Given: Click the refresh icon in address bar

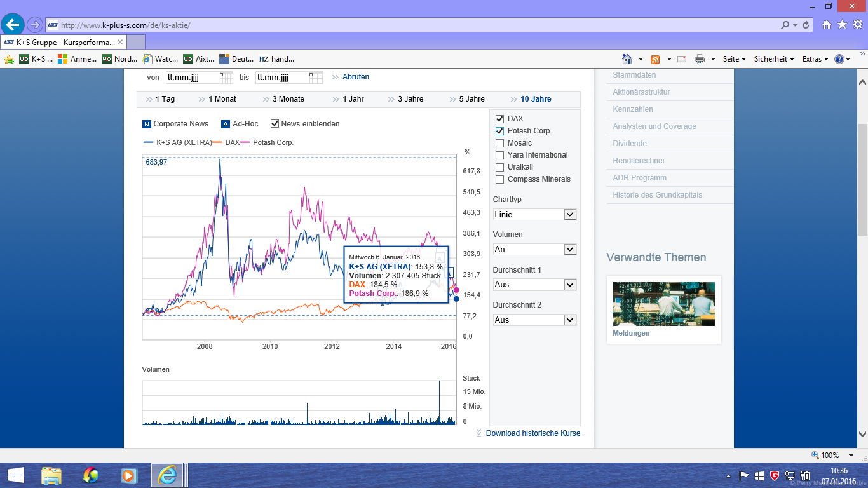Looking at the screenshot, I should (806, 25).
